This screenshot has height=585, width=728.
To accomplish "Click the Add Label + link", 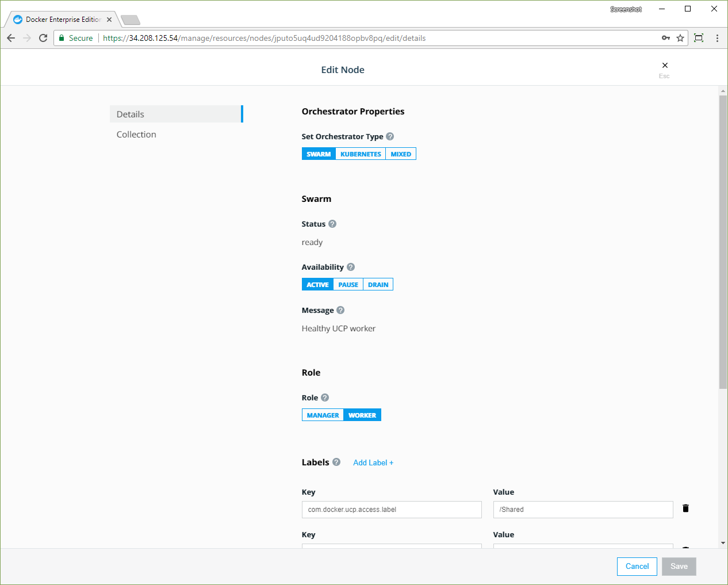I will point(373,462).
